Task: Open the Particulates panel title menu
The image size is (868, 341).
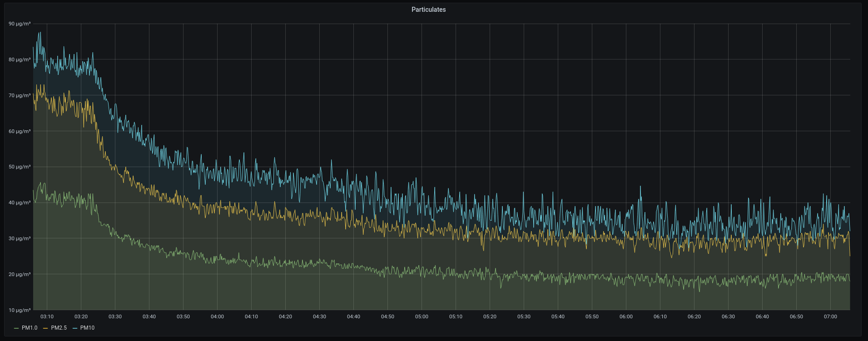Action: (428, 10)
